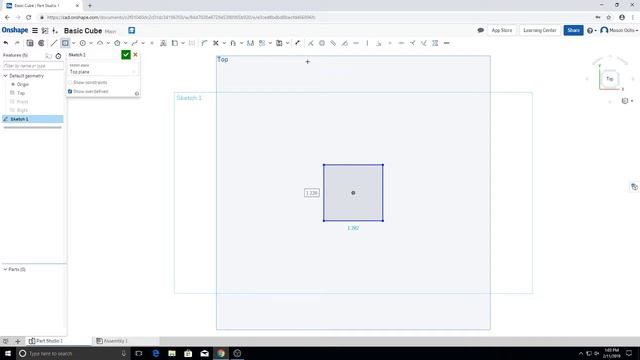
Task: Collapse the Parts (0) section
Action: [5, 269]
